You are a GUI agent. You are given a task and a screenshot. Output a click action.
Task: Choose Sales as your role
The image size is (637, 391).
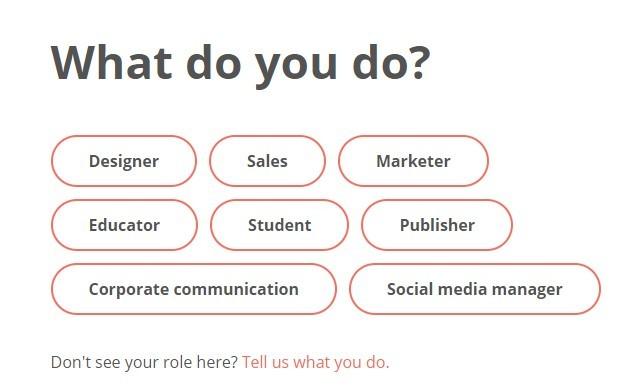click(267, 161)
